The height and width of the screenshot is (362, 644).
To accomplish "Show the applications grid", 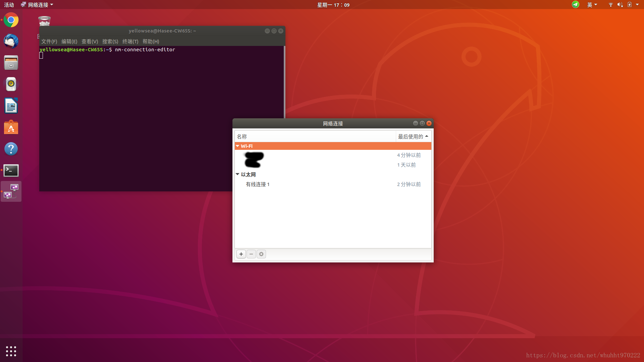I will tap(11, 351).
